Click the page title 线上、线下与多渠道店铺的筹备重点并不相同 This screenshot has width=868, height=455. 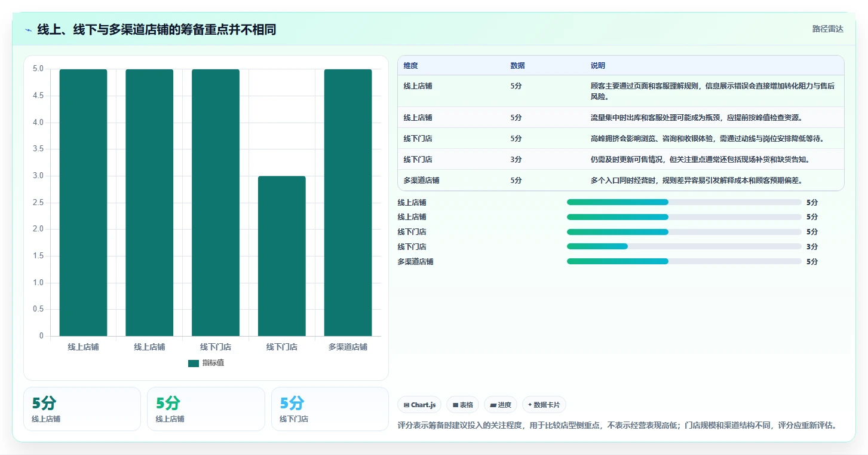(x=157, y=29)
